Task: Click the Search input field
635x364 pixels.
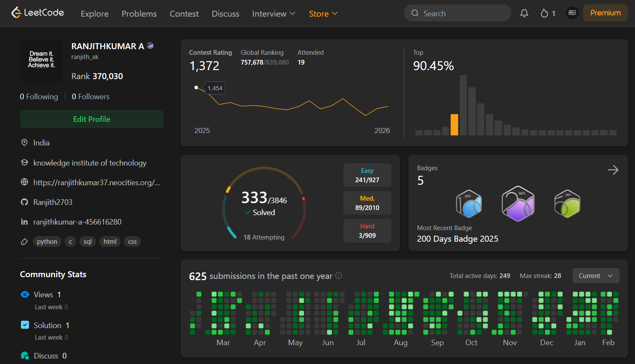Action: click(x=457, y=13)
